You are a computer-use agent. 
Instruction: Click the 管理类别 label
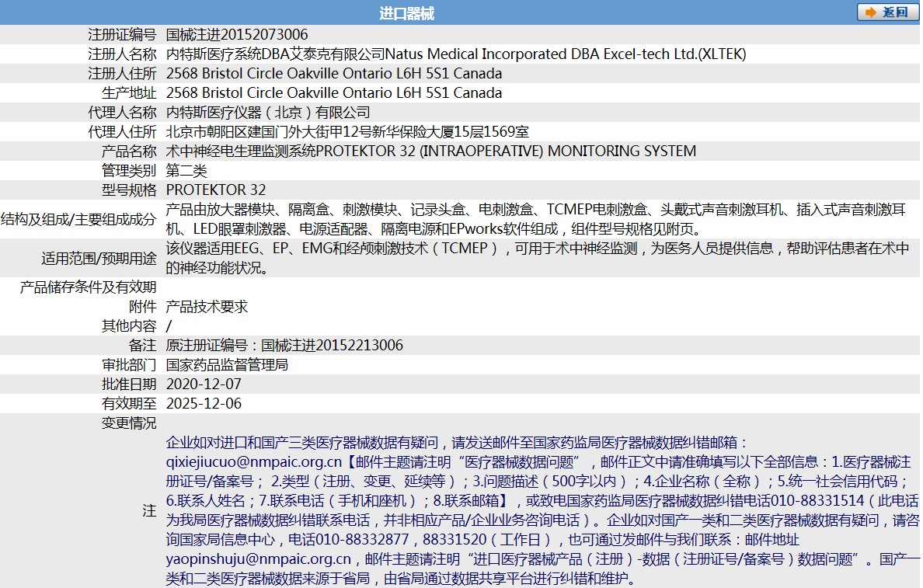129,170
